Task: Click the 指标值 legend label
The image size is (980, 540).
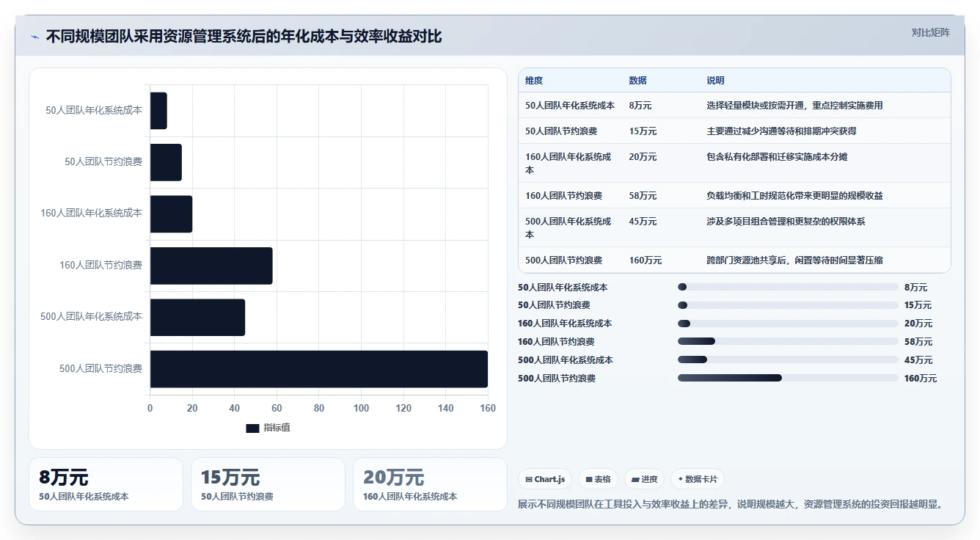Action: point(277,428)
